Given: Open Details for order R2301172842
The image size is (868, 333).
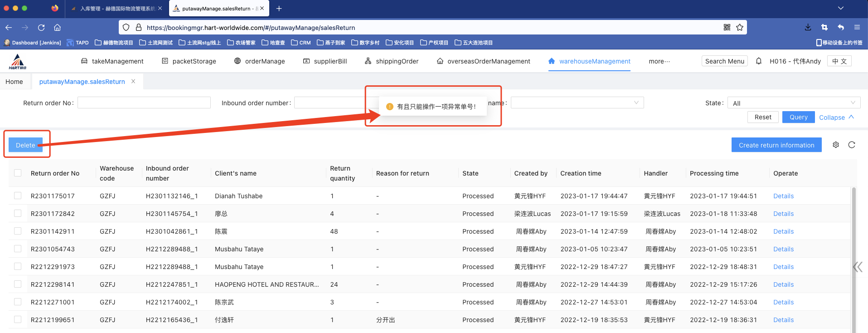Looking at the screenshot, I should pos(783,214).
